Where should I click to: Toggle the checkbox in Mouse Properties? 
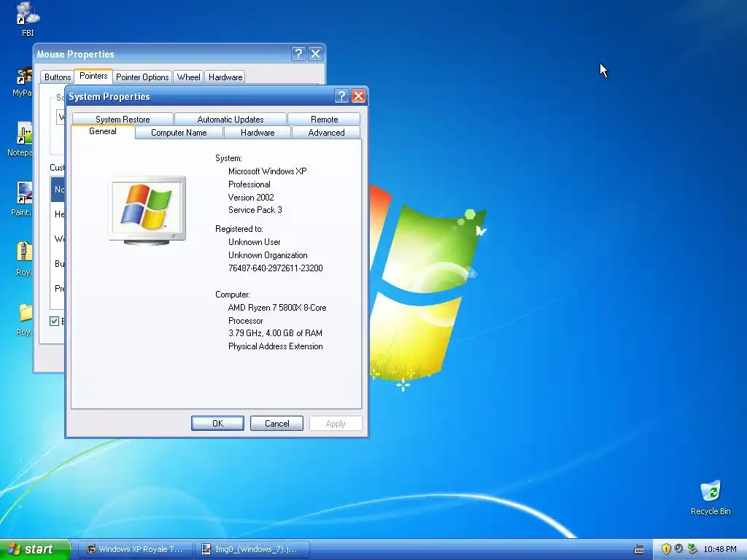tap(54, 321)
